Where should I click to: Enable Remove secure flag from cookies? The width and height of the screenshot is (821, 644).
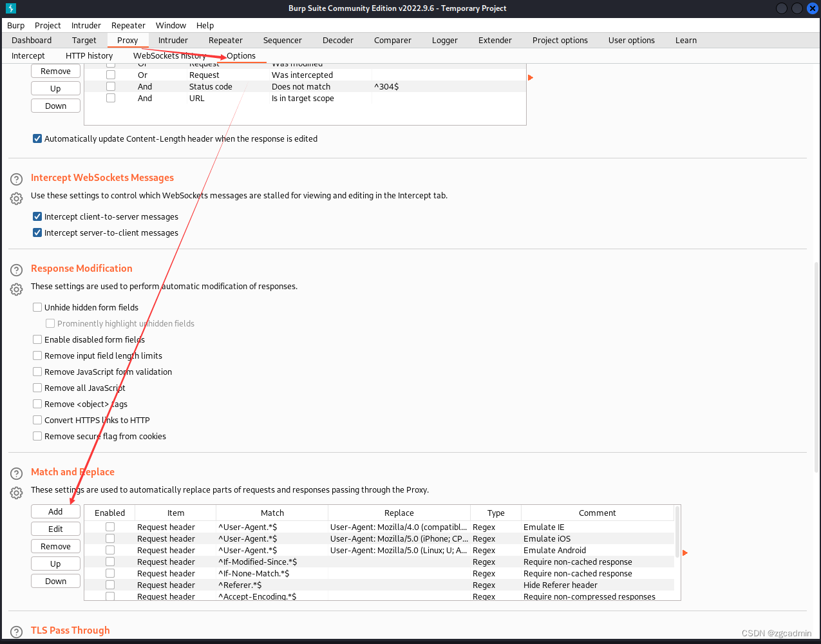tap(37, 436)
